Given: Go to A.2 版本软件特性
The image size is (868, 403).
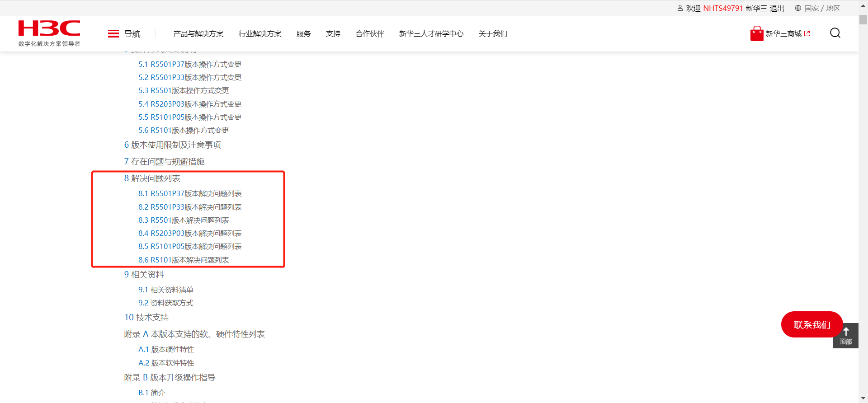Looking at the screenshot, I should tap(166, 363).
